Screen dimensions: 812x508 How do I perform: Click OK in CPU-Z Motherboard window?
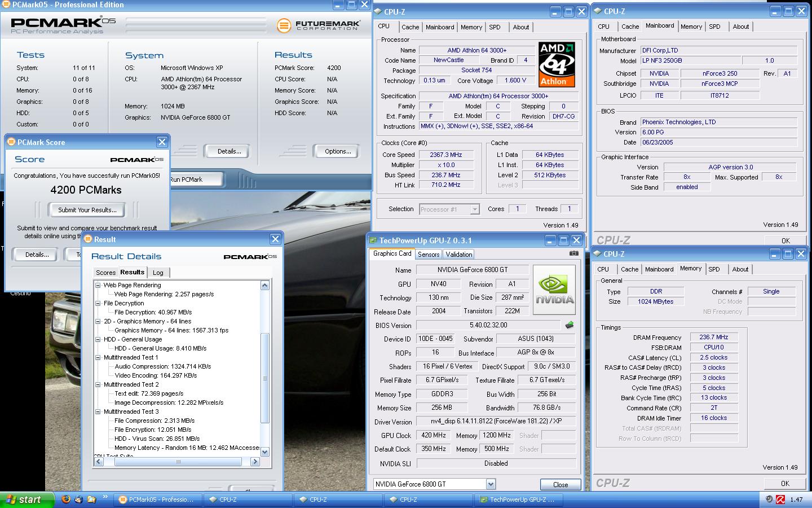(785, 240)
